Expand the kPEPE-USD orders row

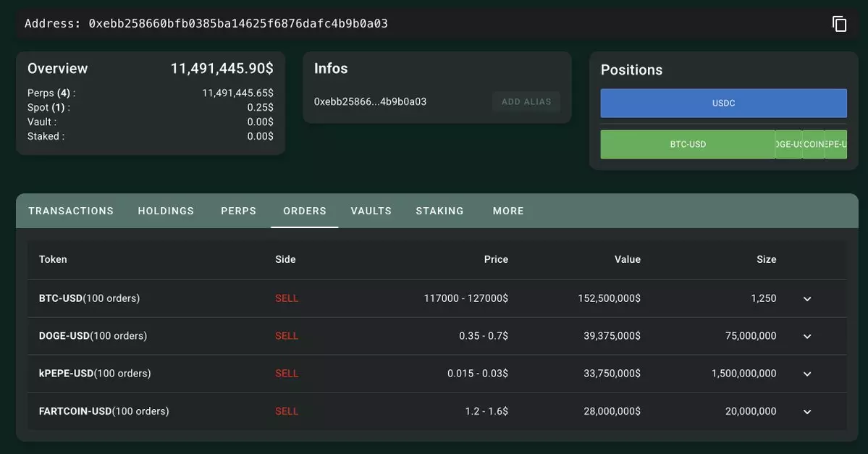pos(807,374)
